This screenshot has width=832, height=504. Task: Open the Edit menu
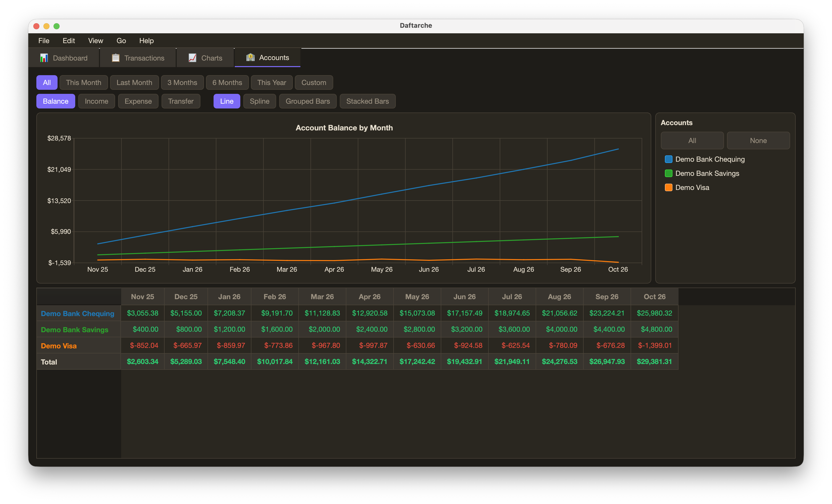pos(69,41)
